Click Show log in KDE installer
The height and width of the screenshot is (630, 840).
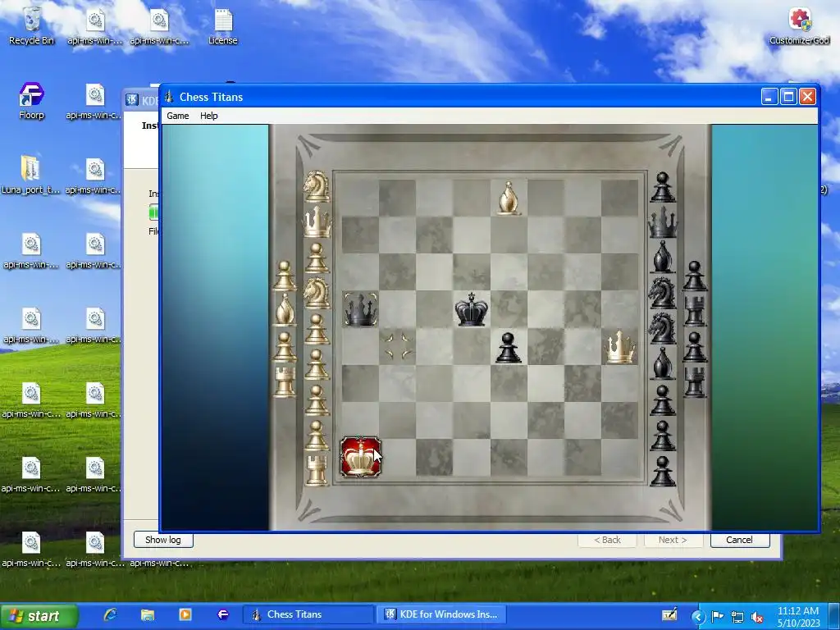(x=163, y=540)
